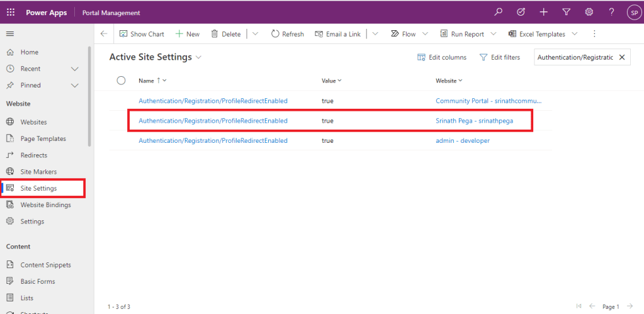Click the plus icon to quick create
This screenshot has width=644, height=314.
[543, 13]
